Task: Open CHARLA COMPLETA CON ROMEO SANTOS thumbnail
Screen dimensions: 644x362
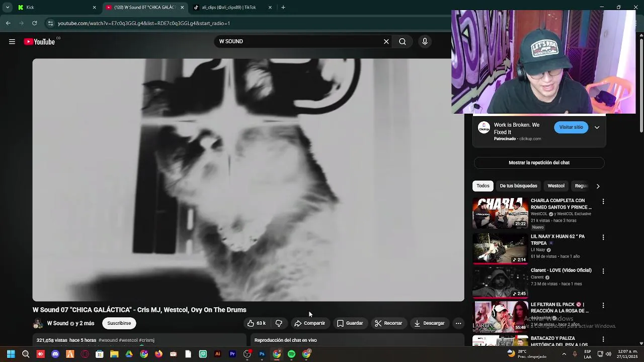Action: click(500, 213)
